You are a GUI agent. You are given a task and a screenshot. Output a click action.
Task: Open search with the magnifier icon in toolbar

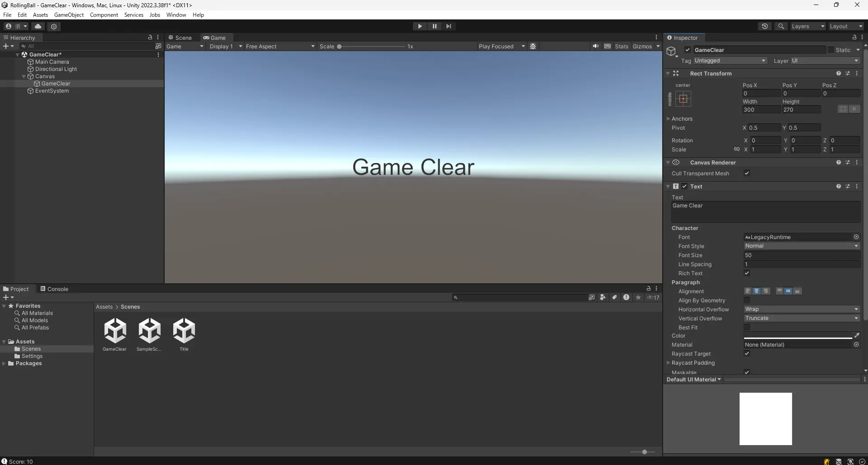[781, 26]
